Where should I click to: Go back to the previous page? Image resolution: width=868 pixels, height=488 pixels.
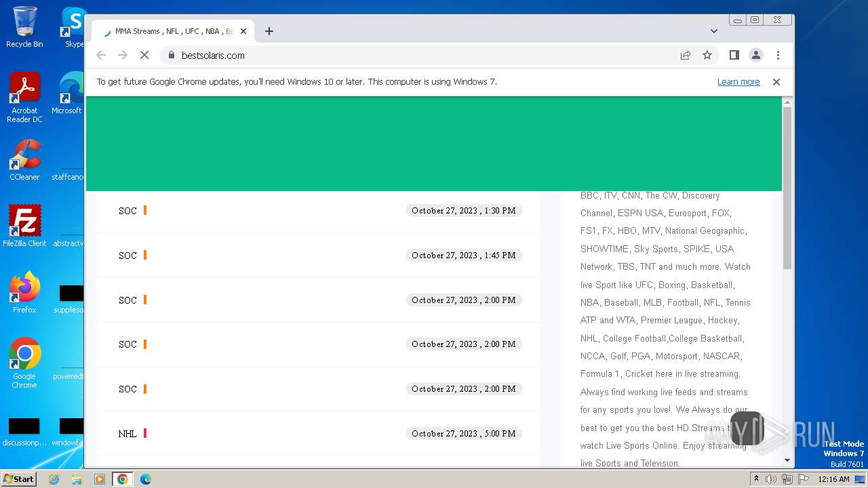coord(101,56)
